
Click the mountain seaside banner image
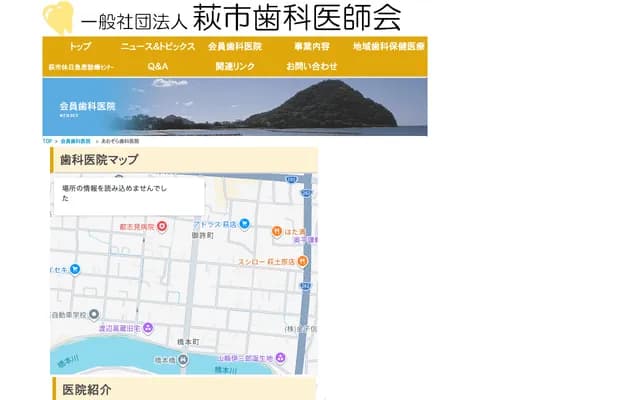tap(235, 107)
